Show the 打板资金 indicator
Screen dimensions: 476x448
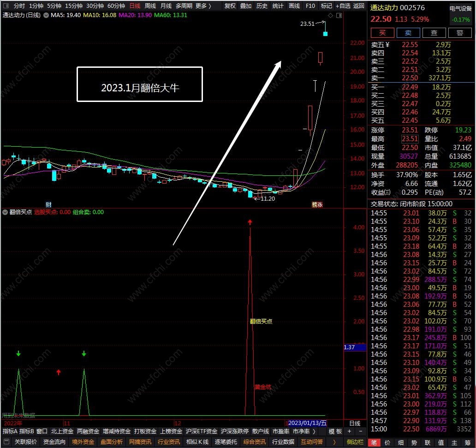coord(145,431)
